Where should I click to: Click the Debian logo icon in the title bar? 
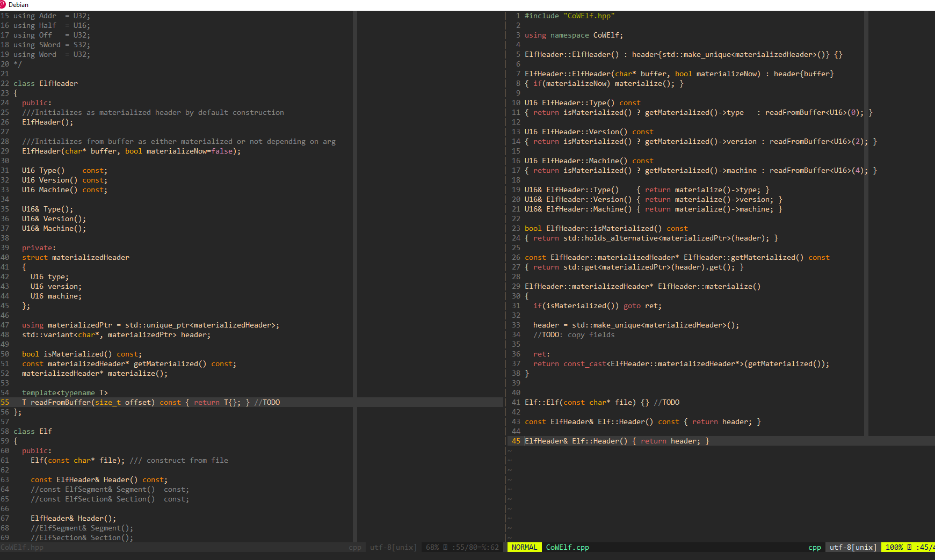[2, 4]
